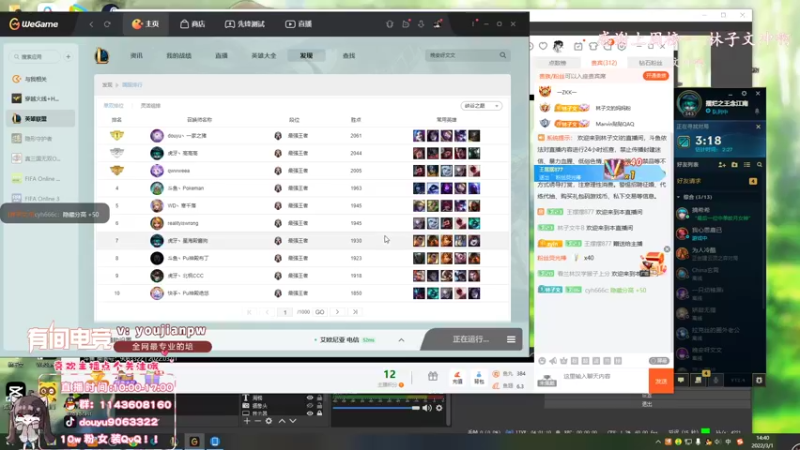Select 与我相关 in WeGame sidebar
The height and width of the screenshot is (450, 800).
pyautogui.click(x=41, y=79)
